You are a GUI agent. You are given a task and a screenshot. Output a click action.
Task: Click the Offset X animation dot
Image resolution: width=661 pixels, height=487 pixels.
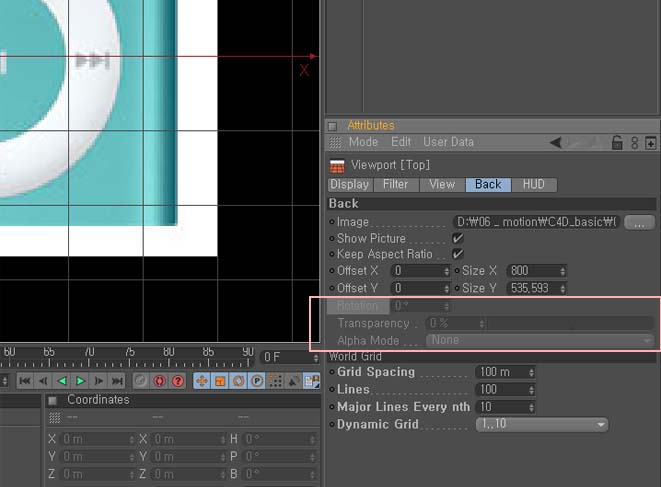332,271
